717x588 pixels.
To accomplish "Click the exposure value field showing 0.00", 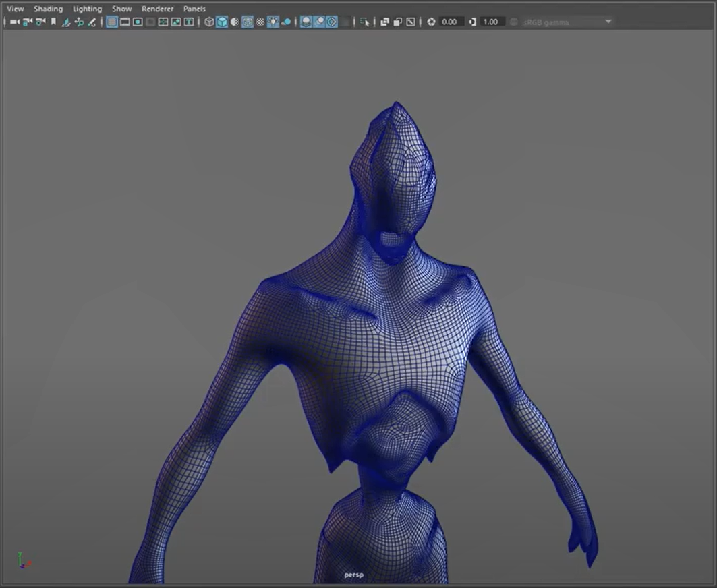I will tap(450, 22).
